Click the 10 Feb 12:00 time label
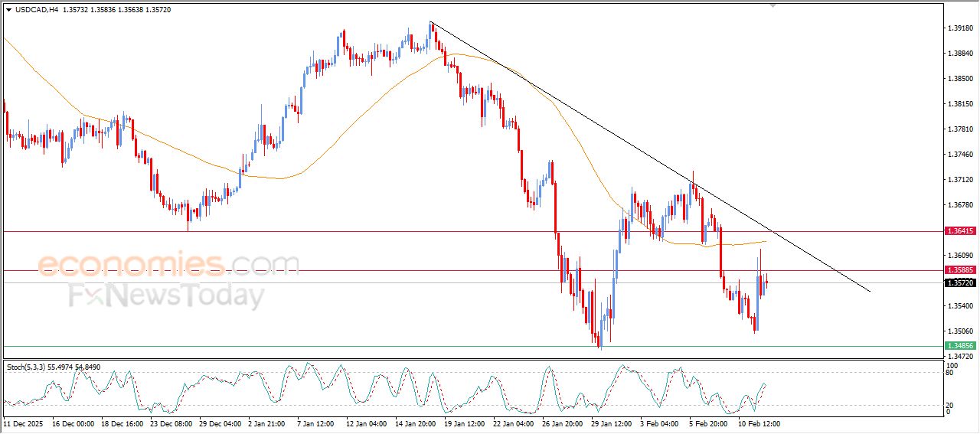980x434 pixels. [x=759, y=423]
